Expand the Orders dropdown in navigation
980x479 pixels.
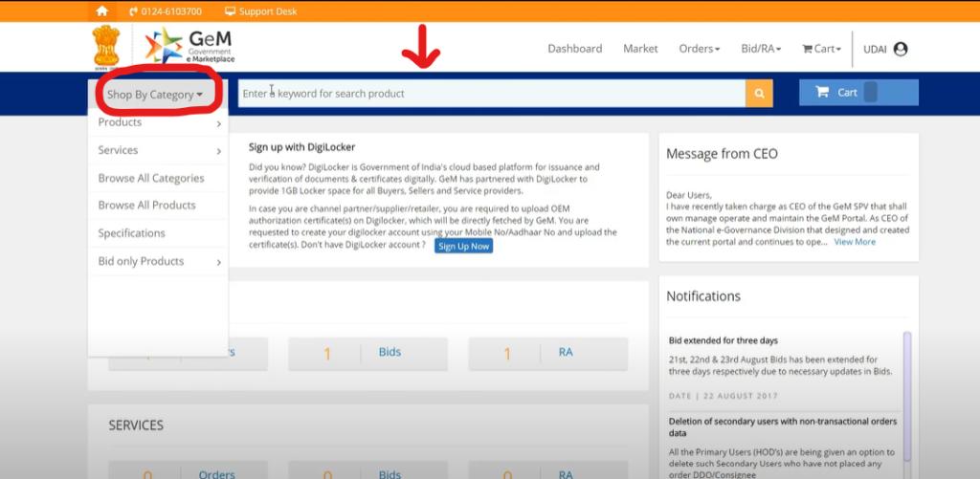pyautogui.click(x=700, y=49)
